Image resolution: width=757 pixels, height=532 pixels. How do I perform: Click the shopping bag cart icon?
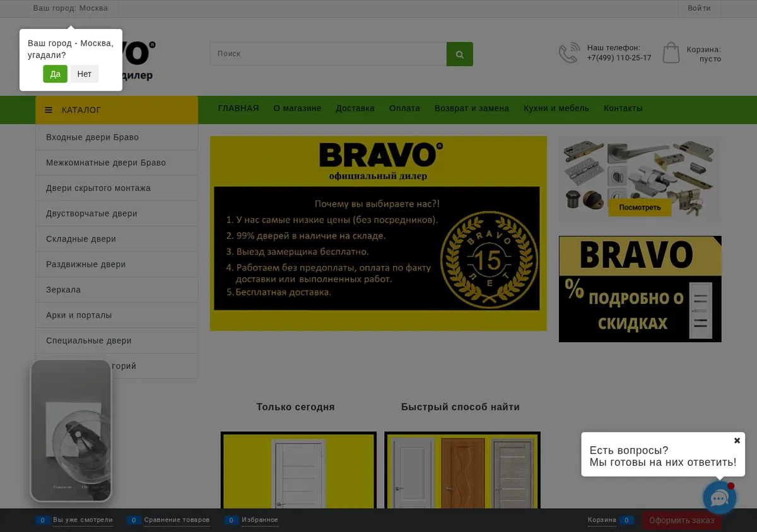(x=671, y=53)
